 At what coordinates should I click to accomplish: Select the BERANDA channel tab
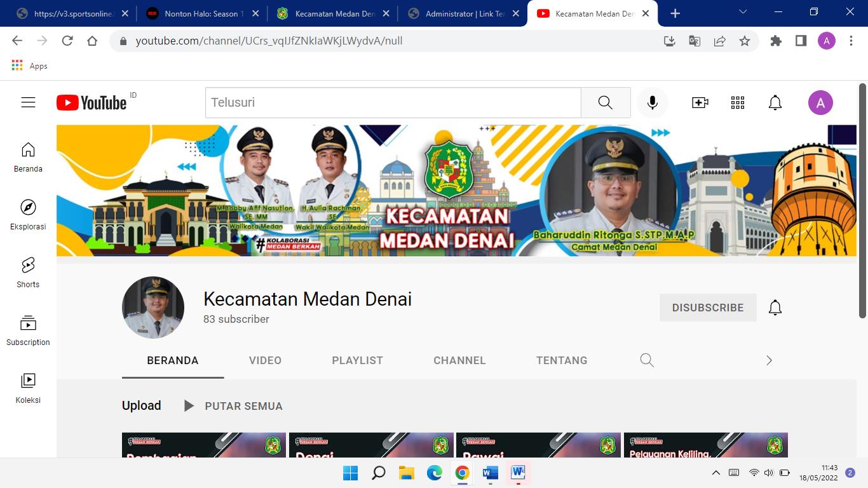point(173,360)
